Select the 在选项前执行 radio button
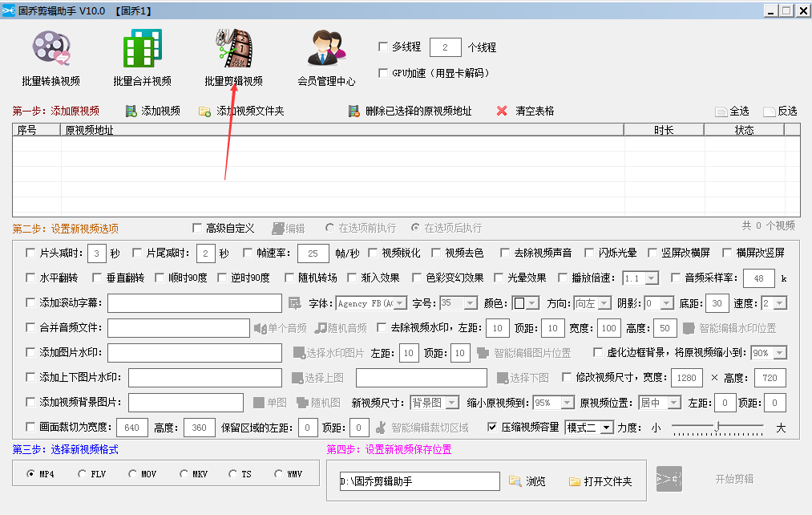812x515 pixels. point(329,228)
